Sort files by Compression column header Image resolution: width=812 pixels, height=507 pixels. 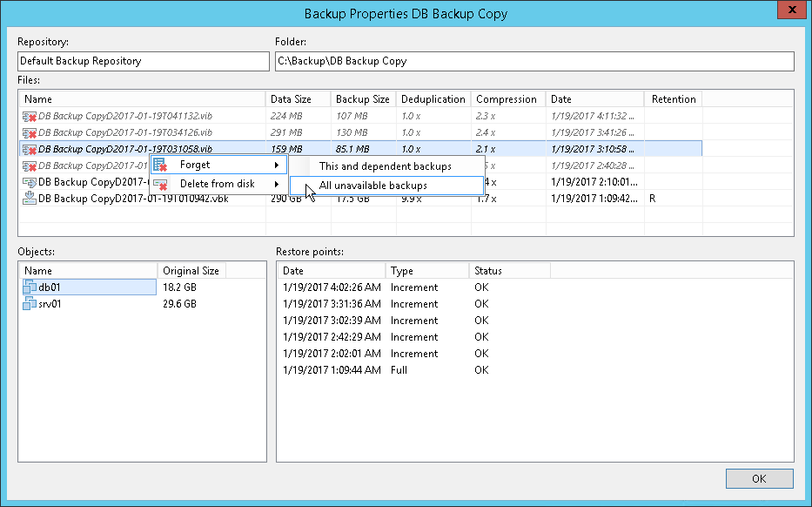click(507, 99)
